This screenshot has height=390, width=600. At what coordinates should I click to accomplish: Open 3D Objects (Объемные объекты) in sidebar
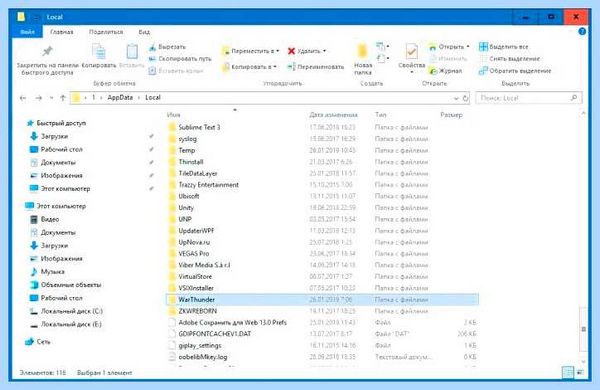point(66,285)
